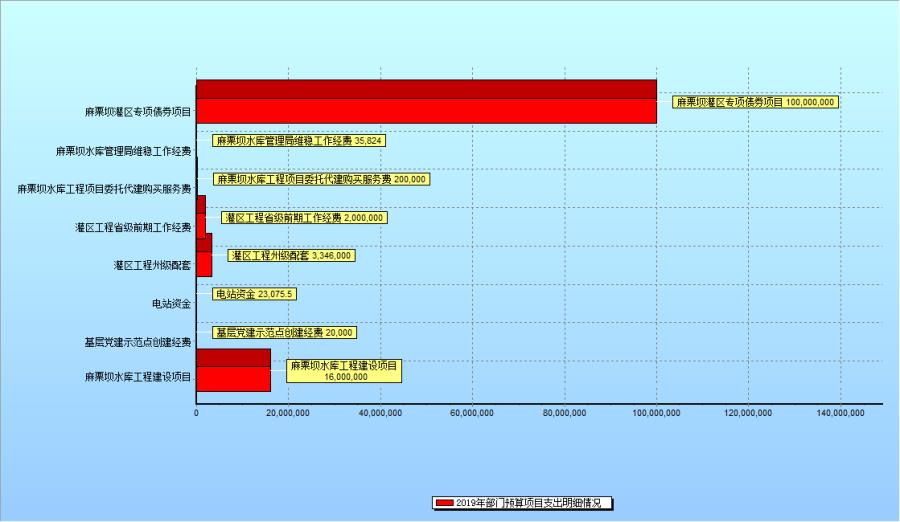The height and width of the screenshot is (522, 900).
Task: Select the 基层党建示范点创建经费 20,000 data label
Action: tap(284, 333)
